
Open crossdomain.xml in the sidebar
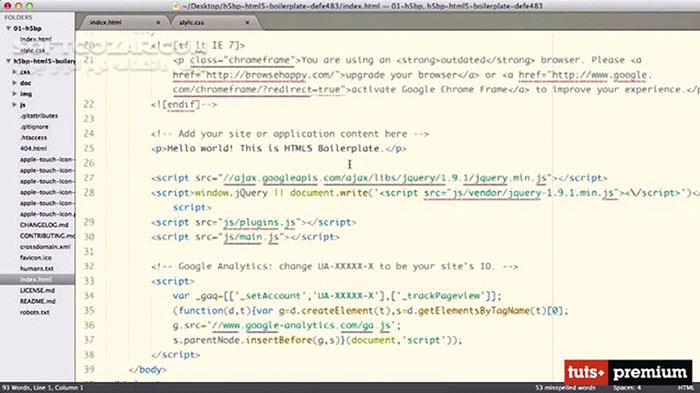(x=45, y=247)
